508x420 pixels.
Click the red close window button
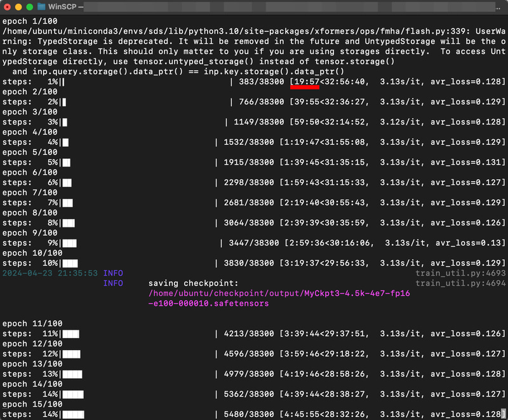coord(7,7)
